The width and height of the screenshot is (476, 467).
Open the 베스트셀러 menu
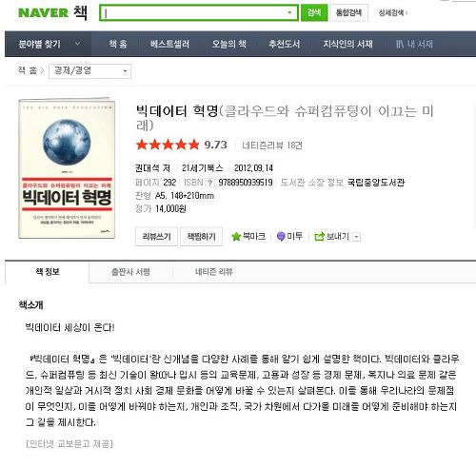click(x=169, y=44)
